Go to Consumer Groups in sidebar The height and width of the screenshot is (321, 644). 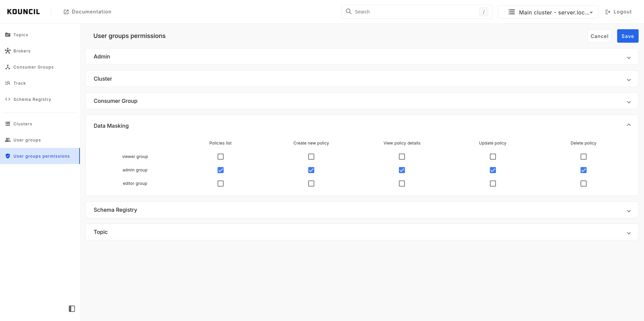point(33,67)
